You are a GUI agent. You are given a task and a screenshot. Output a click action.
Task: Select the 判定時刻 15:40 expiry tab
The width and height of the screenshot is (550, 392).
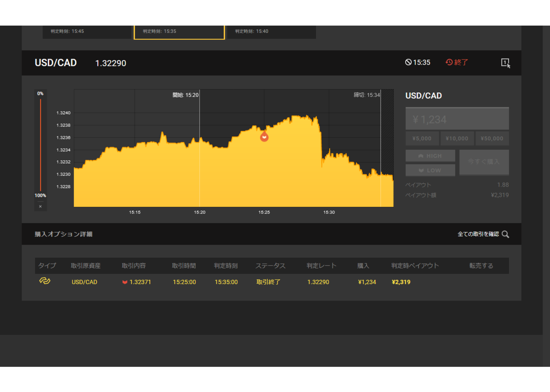click(271, 32)
